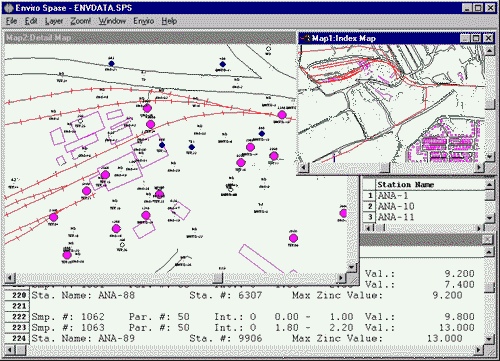Maximize the Map1:Index Map window
500x361 pixels.
tap(476, 38)
